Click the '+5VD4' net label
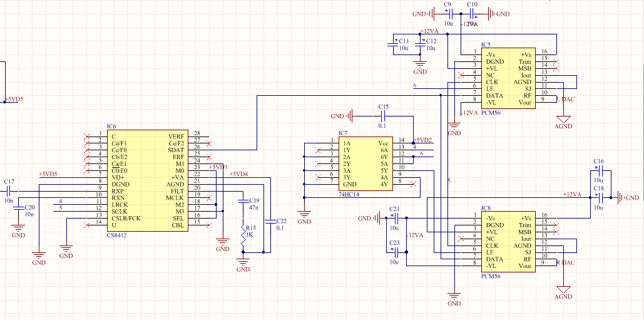The height and width of the screenshot is (320, 644). tap(238, 173)
